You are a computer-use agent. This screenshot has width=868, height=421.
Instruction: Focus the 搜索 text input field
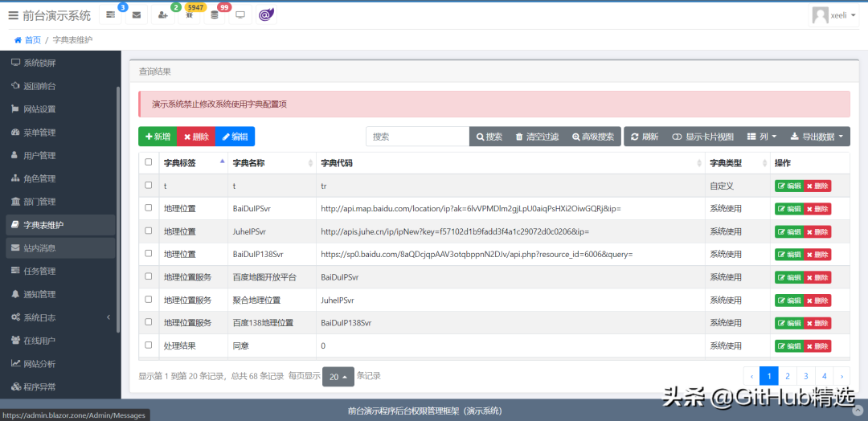pyautogui.click(x=417, y=137)
